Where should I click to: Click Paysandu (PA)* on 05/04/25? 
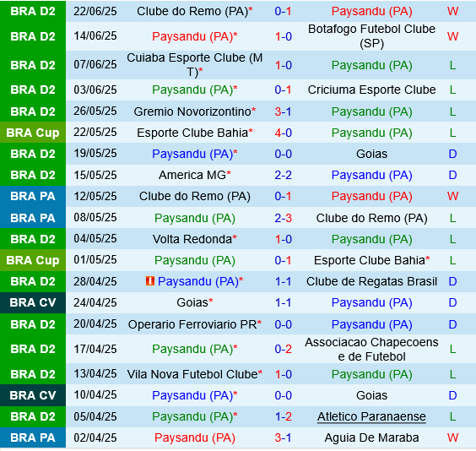pos(195,416)
